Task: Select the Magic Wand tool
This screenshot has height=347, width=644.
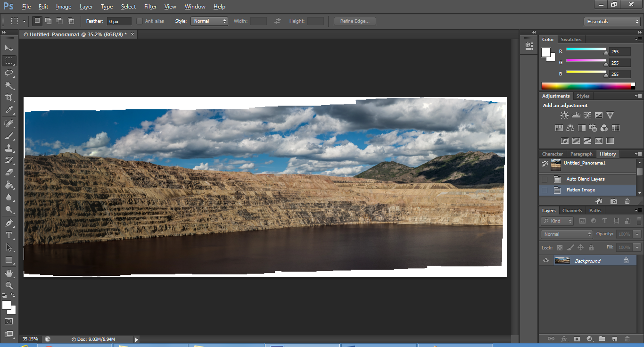Action: click(9, 85)
